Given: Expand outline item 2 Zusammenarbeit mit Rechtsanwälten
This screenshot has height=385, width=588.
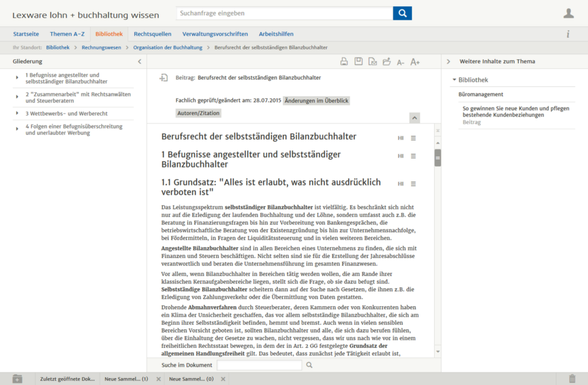Looking at the screenshot, I should click(x=17, y=97).
